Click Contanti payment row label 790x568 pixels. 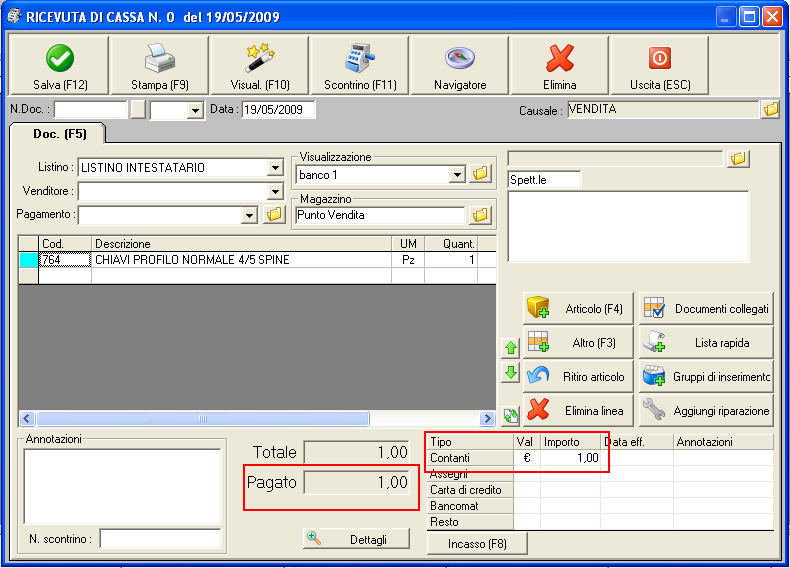(471, 458)
